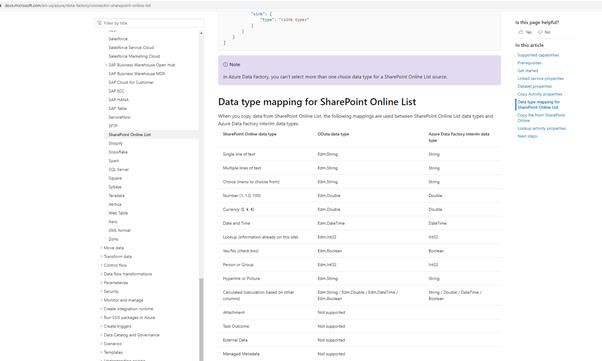This screenshot has height=361, width=602.
Task: Expand the Parameterize section
Action: [101, 283]
